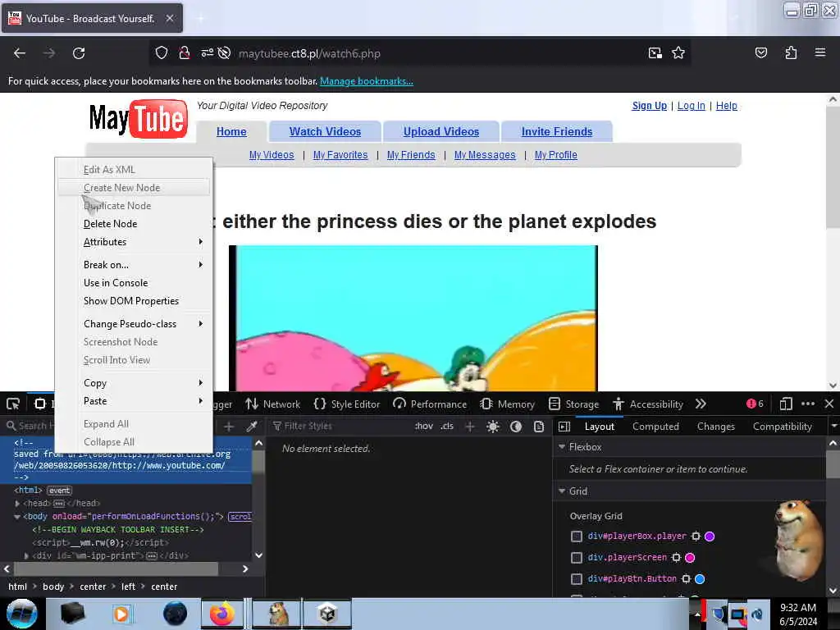Show more DevTools tabs via chevron
The height and width of the screenshot is (630, 840).
coord(701,404)
